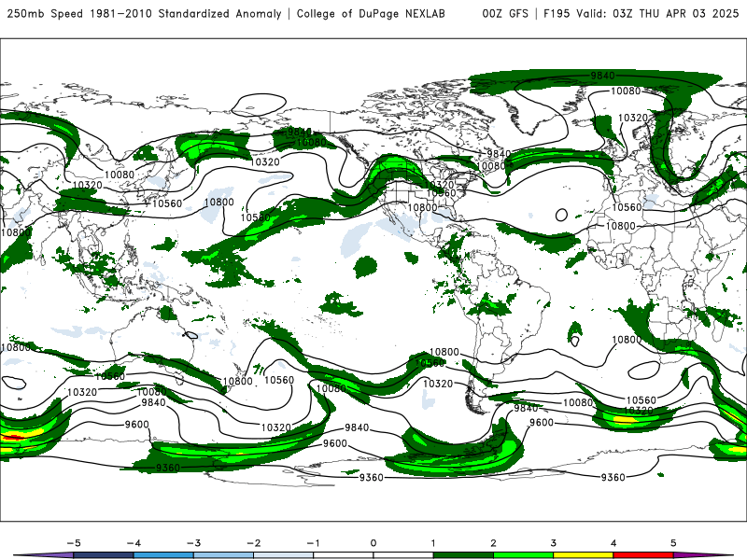
Task: Click the '00Z GFS' model run label
Action: point(505,13)
